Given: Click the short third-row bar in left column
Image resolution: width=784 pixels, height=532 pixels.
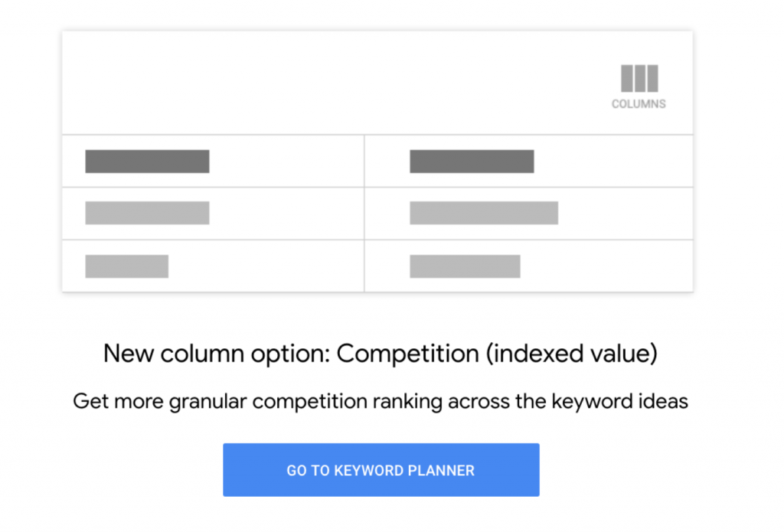Looking at the screenshot, I should coord(126,266).
